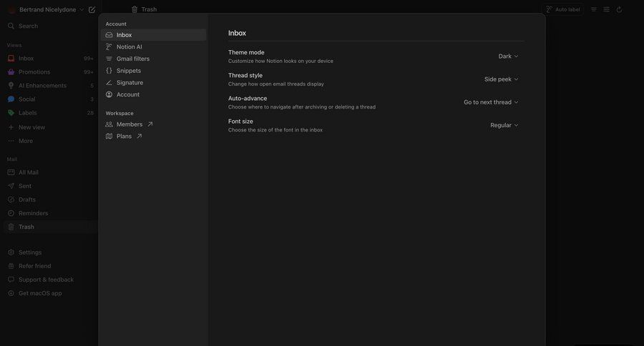Screen dimensions: 644x346
Task: Change Auto-advance Go to next thread dropdown
Action: pos(491,102)
